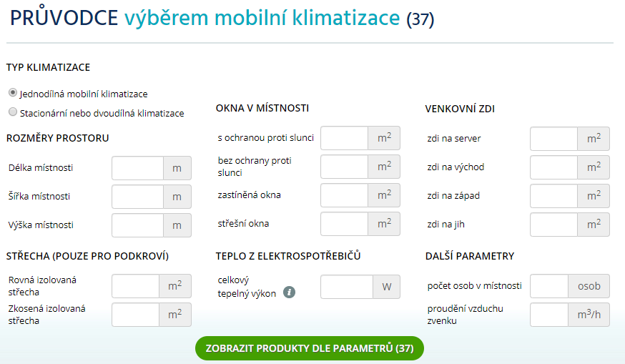Viewport: 625px width, 364px height.
Task: Focus the Šířka místnosti input box
Action: pyautogui.click(x=138, y=197)
